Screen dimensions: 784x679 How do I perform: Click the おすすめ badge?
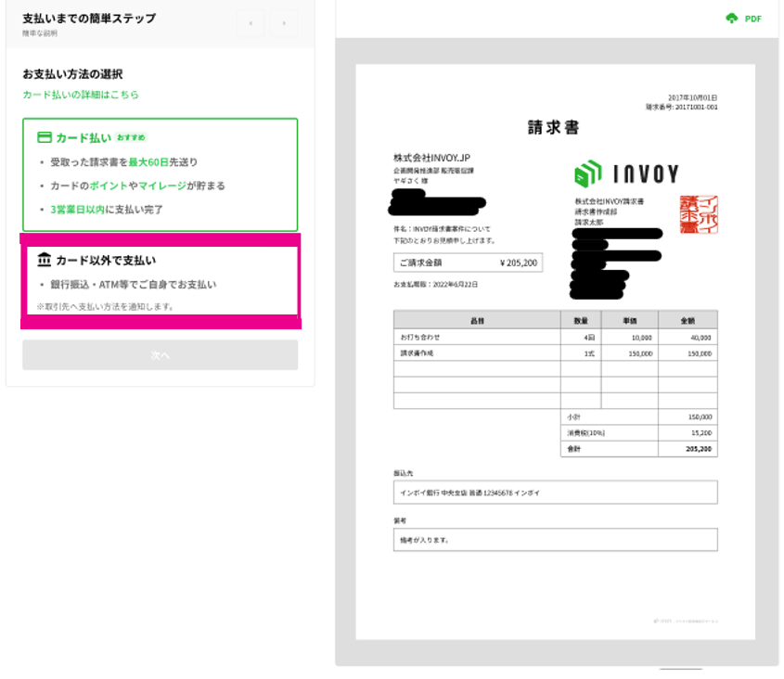[x=132, y=137]
